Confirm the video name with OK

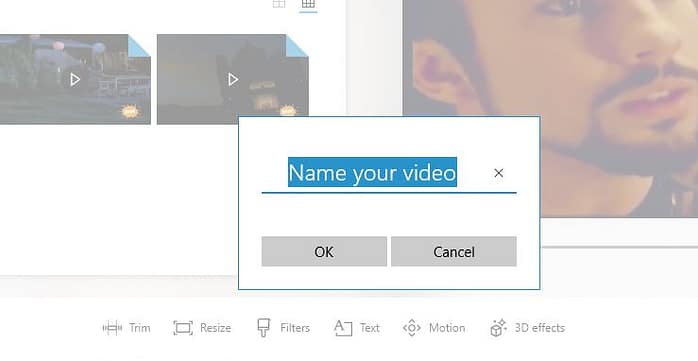[x=324, y=251]
